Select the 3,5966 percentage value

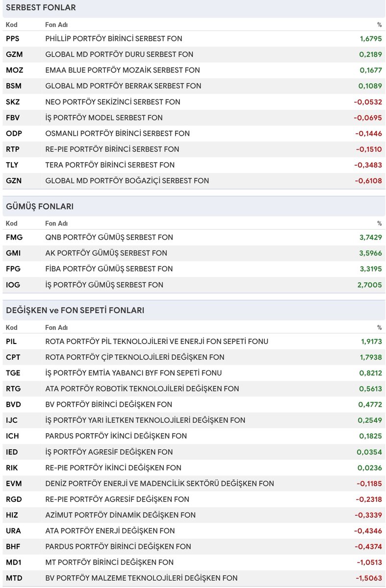coord(371,253)
